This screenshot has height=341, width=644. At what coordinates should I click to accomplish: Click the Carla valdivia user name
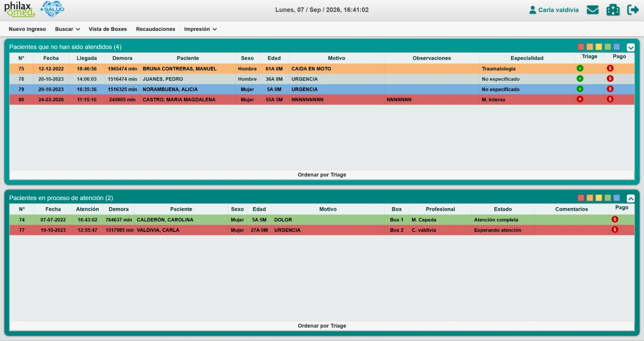558,10
